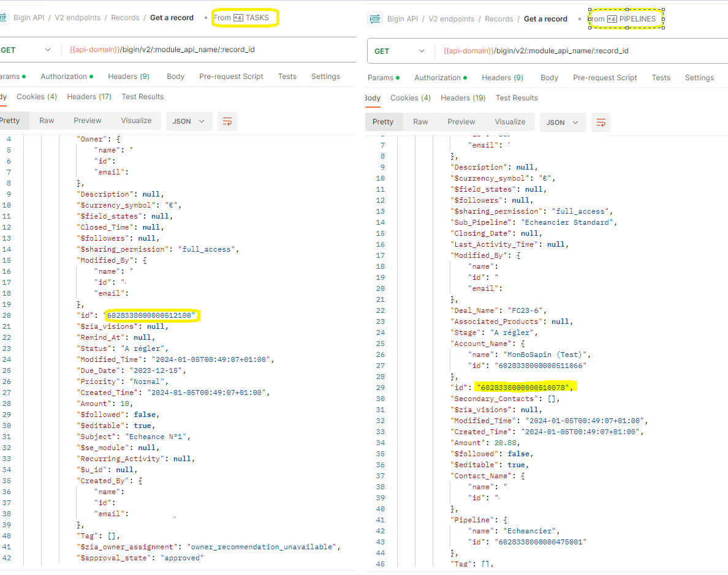Screen dimensions: 728x575
Task: Click line number 20 in the left panel gutter
Action: coord(7,315)
